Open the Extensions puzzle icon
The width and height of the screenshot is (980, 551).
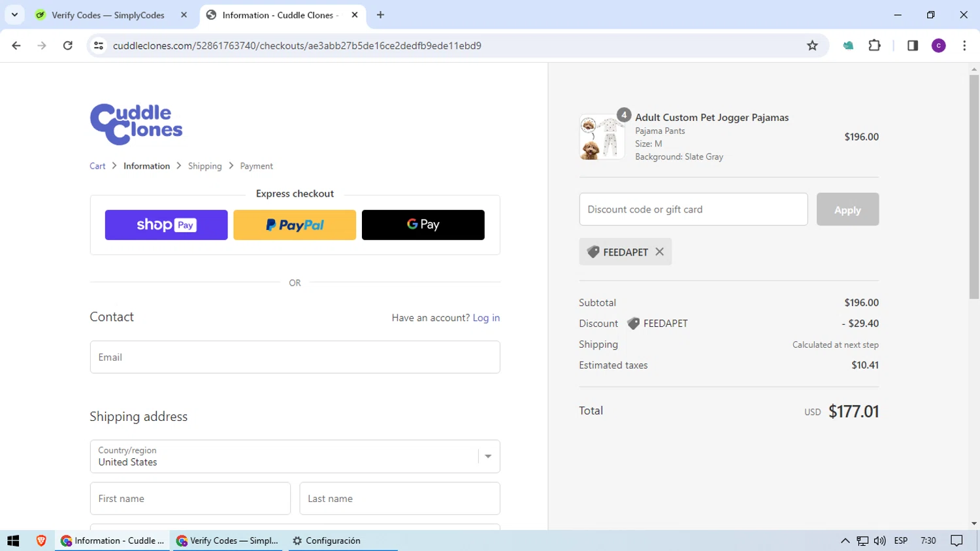[x=874, y=46]
